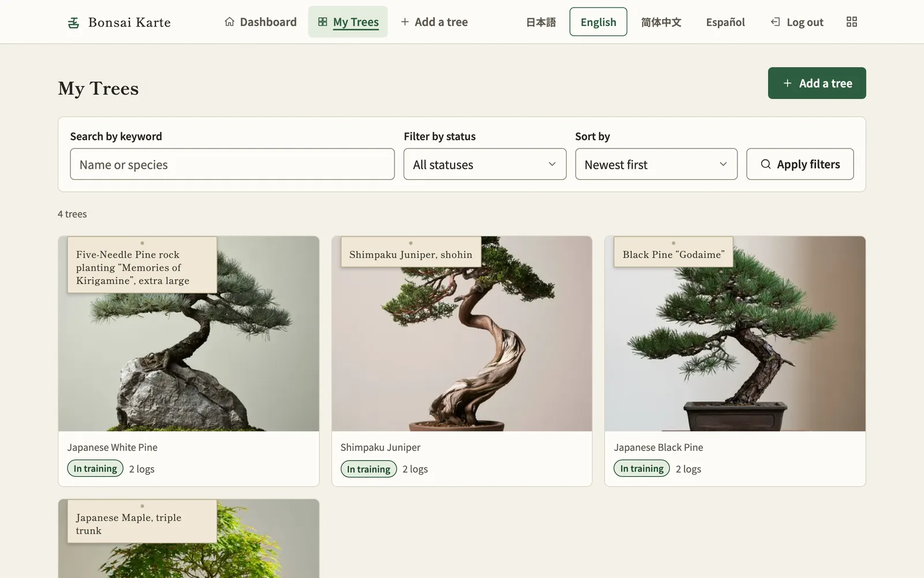Click plus icon in green Add a tree button
The height and width of the screenshot is (578, 924).
pos(787,83)
